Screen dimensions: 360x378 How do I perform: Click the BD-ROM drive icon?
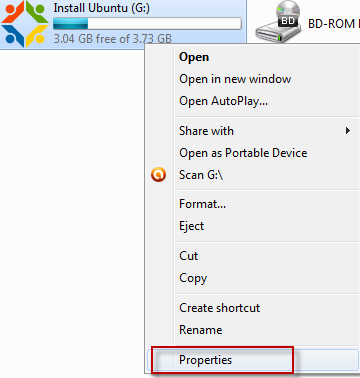coord(279,22)
